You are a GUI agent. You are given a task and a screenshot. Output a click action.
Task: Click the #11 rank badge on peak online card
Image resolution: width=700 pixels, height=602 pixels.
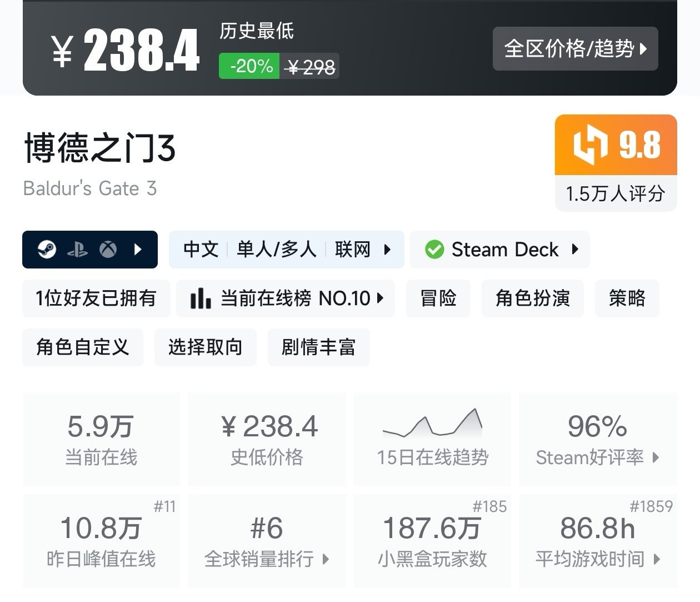(x=165, y=506)
